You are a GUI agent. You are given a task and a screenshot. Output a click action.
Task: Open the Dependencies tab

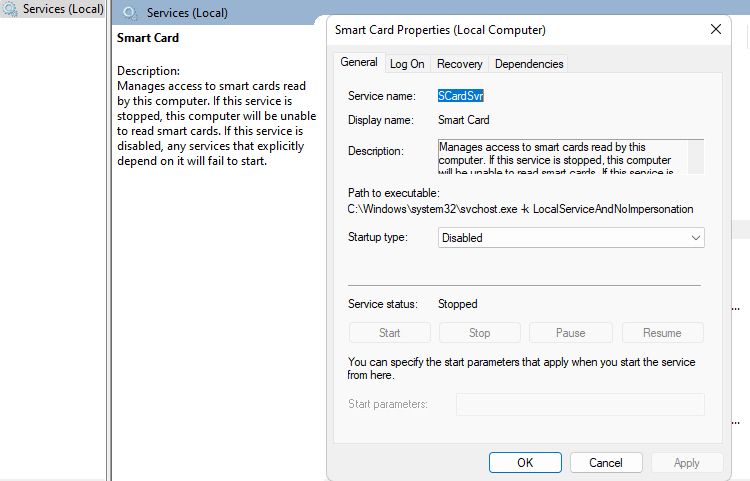[x=529, y=63]
